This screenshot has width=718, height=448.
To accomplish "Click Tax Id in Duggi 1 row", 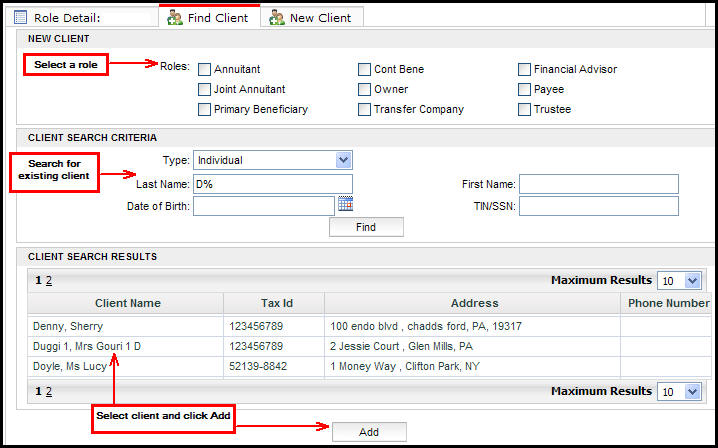I will click(x=256, y=346).
